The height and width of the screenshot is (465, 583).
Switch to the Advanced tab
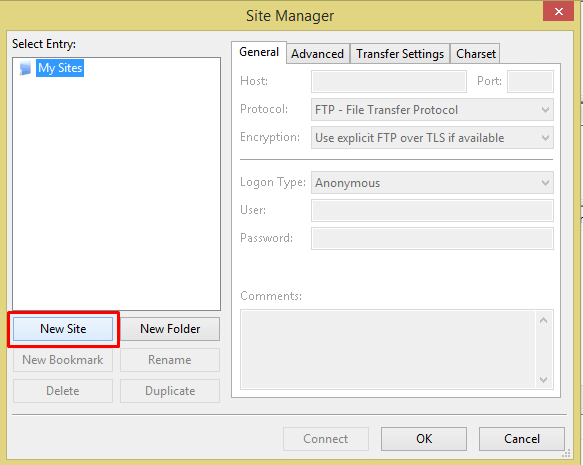point(317,54)
